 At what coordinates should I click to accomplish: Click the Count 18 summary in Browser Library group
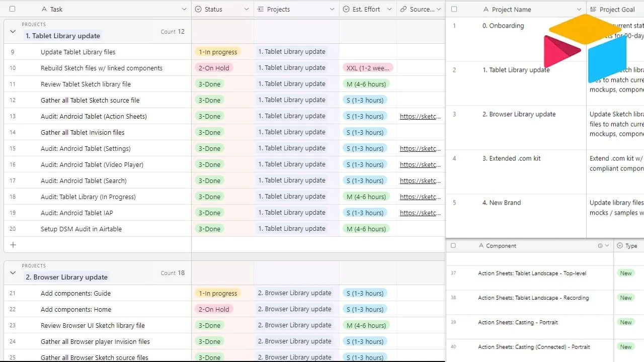[173, 273]
